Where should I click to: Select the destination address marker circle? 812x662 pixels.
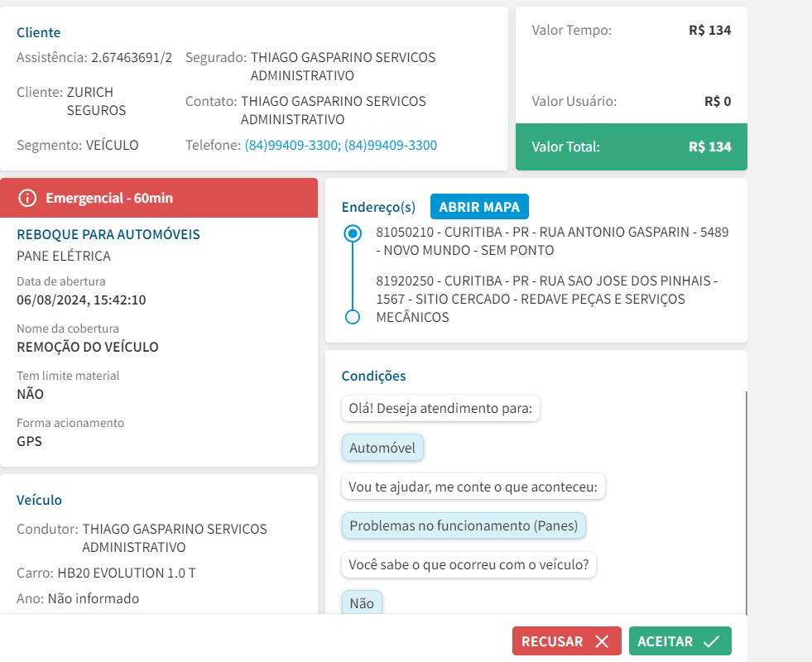click(353, 317)
